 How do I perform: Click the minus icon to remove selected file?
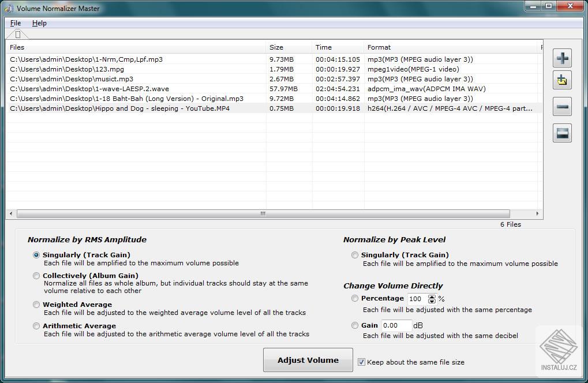click(561, 107)
